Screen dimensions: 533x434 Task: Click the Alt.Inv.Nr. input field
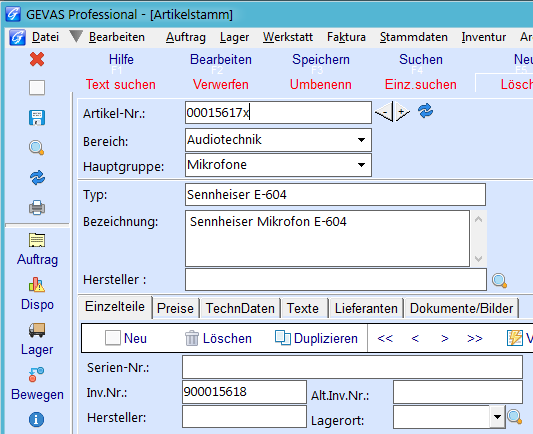[x=458, y=392]
